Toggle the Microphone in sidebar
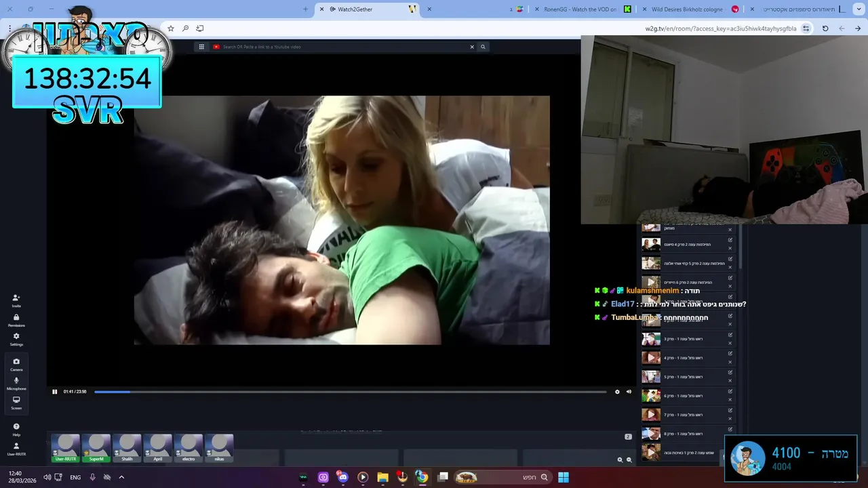 (16, 383)
